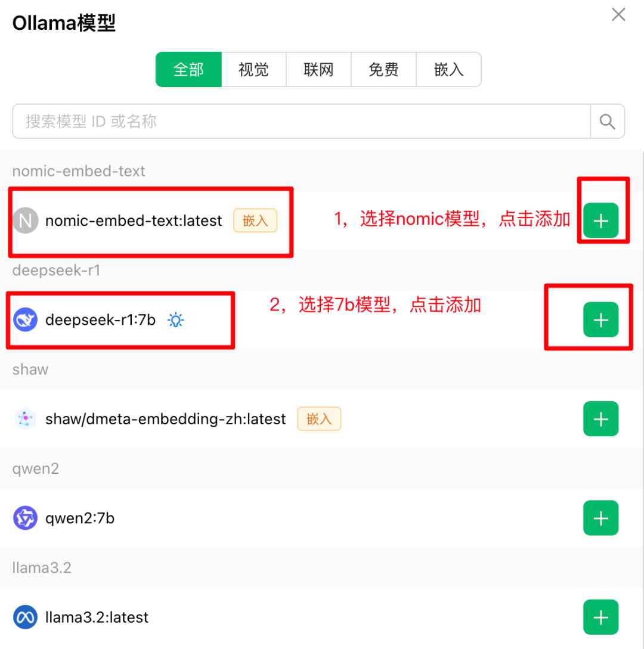Viewport: 644px width, 649px height.
Task: Add the nomic-embed-text:latest model
Action: (600, 220)
